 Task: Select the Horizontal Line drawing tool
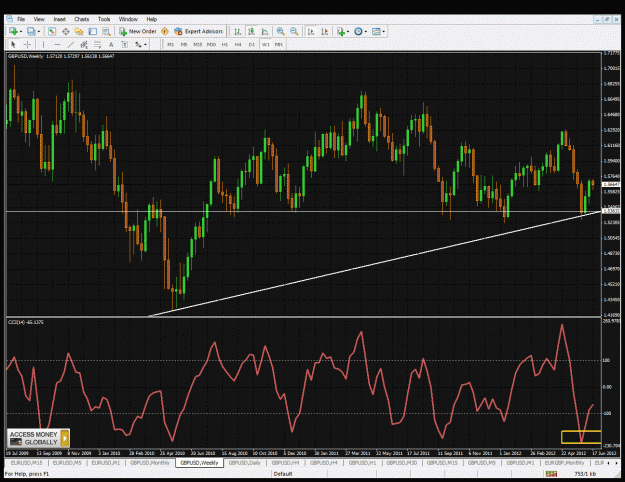[x=57, y=45]
